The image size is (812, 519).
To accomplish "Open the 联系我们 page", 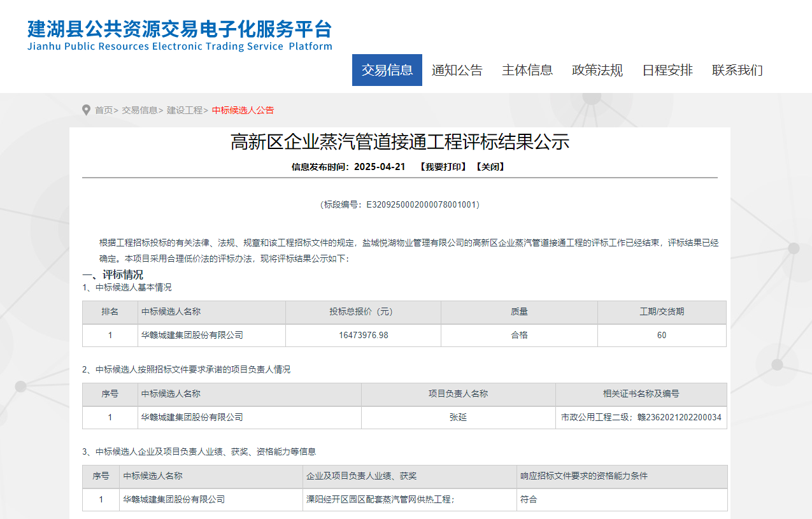I will click(x=737, y=70).
